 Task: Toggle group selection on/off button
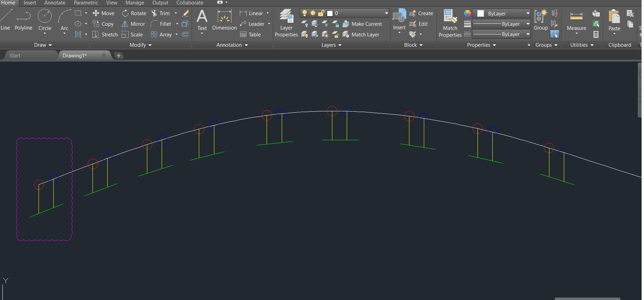pos(555,34)
